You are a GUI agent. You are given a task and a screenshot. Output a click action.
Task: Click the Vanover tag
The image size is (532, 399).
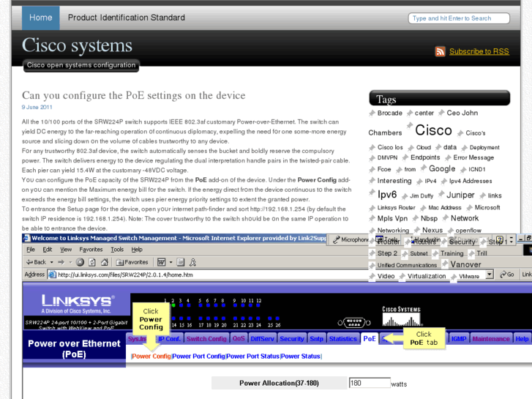465,264
